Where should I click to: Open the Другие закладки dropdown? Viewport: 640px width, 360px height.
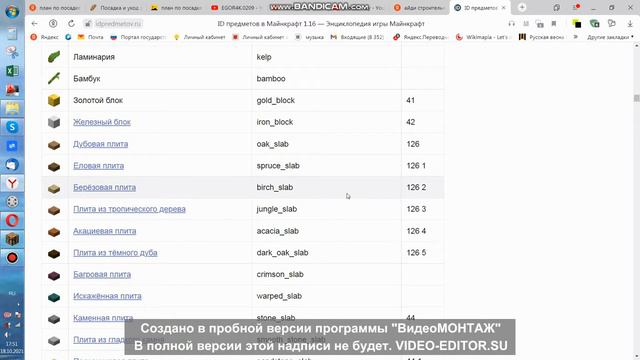point(610,37)
